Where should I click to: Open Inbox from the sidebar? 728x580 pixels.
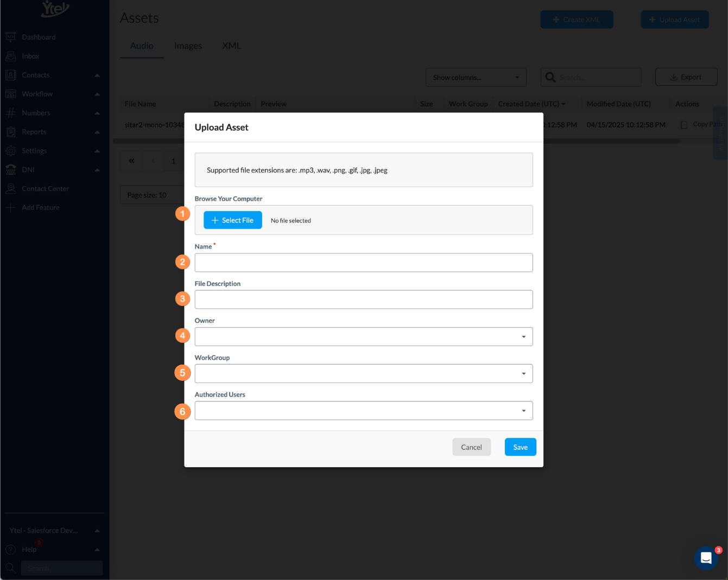[x=30, y=56]
